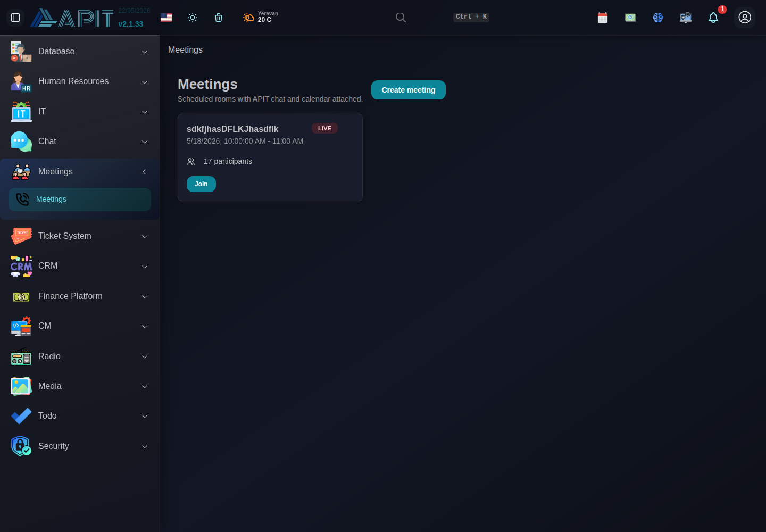Click the CRM sidebar icon
The image size is (766, 532).
click(21, 266)
